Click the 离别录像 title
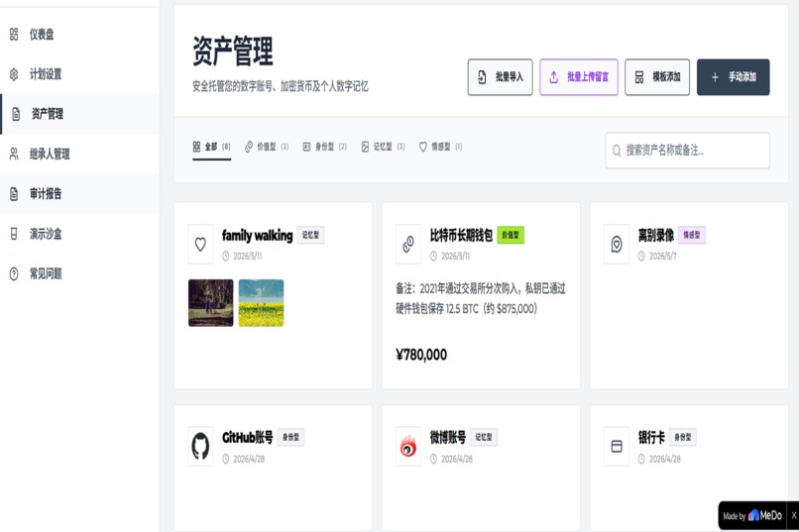Screen dimensions: 799x532 pos(656,235)
